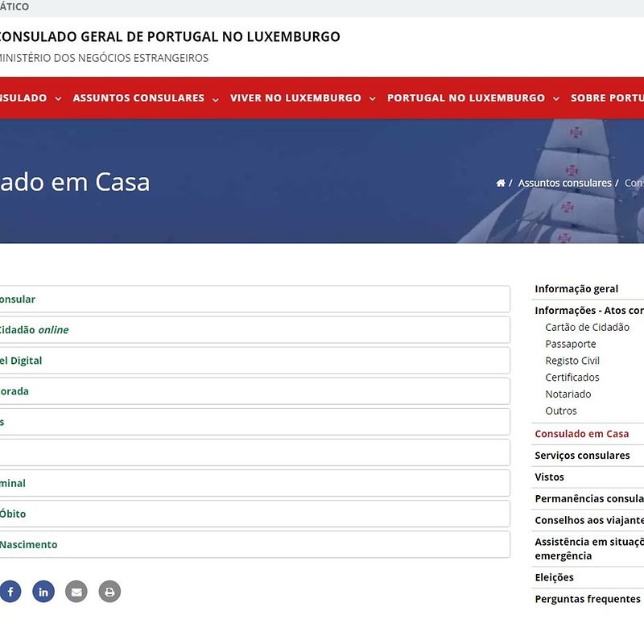Open accordion row ending 'orada'
The width and height of the screenshot is (644, 644).
point(254,391)
